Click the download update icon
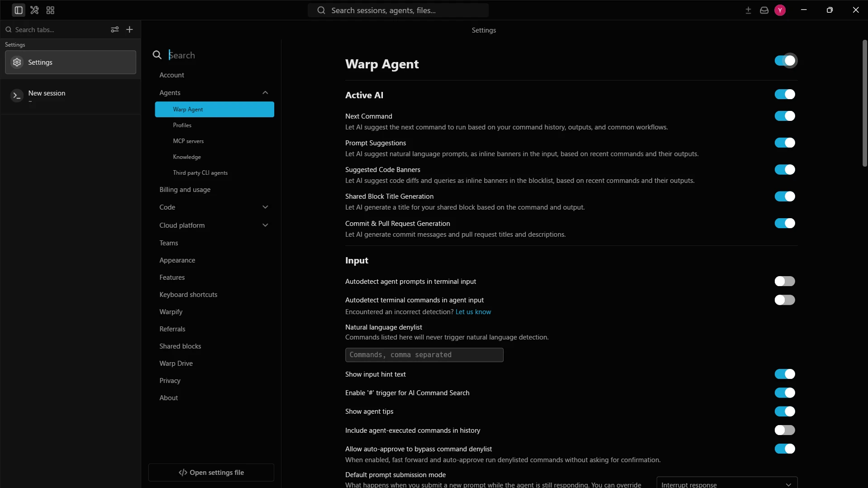This screenshot has width=868, height=488. tap(748, 10)
